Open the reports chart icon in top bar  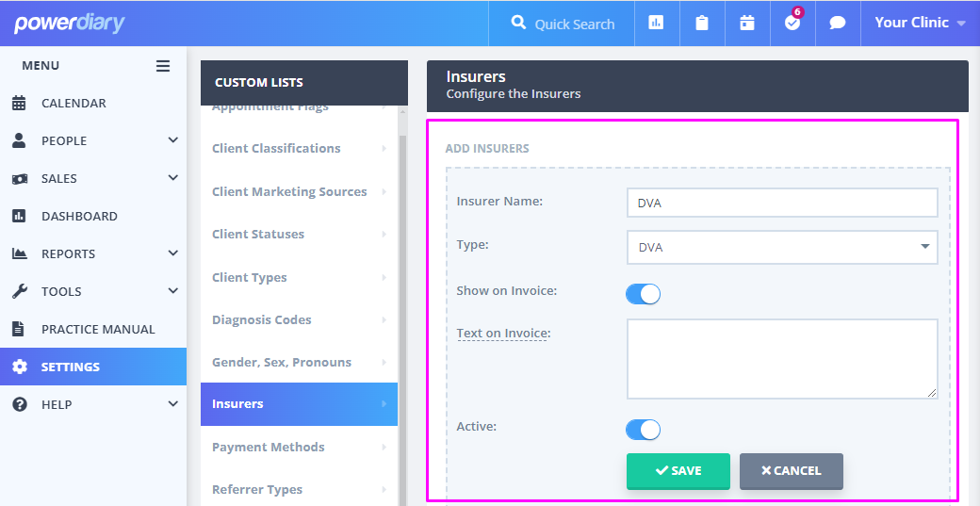point(656,24)
